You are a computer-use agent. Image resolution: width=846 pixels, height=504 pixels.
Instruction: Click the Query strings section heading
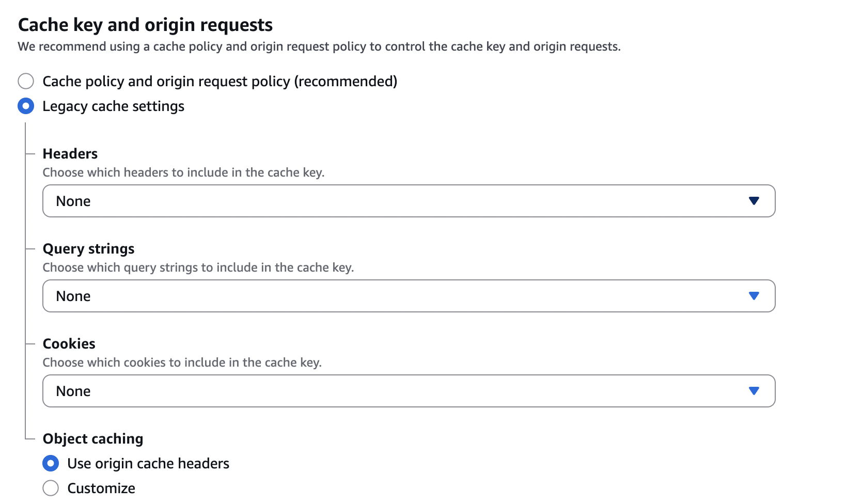(88, 248)
